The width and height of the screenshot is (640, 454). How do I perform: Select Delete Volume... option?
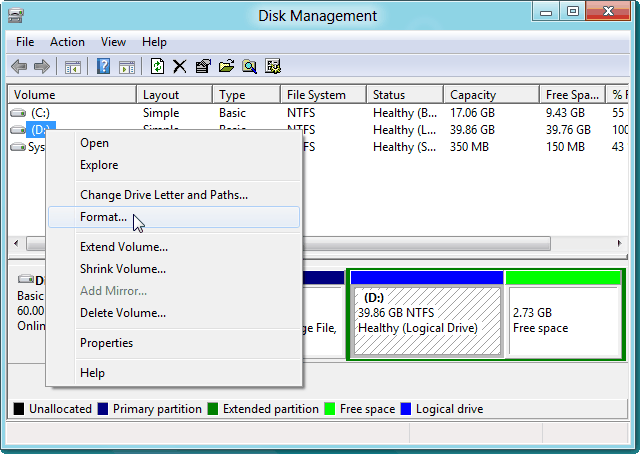pyautogui.click(x=174, y=313)
